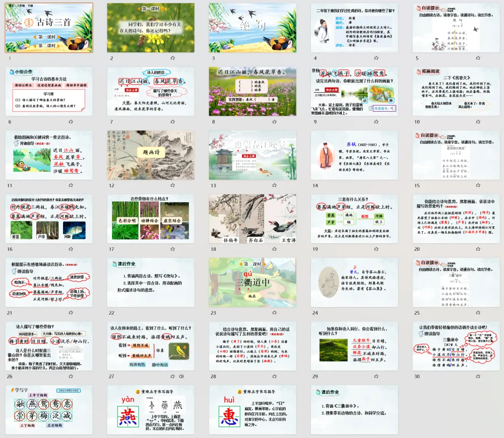Image resolution: width=504 pixels, height=438 pixels.
Task: Select slide 11 背诵指导 thumbnail
Action: click(49, 155)
